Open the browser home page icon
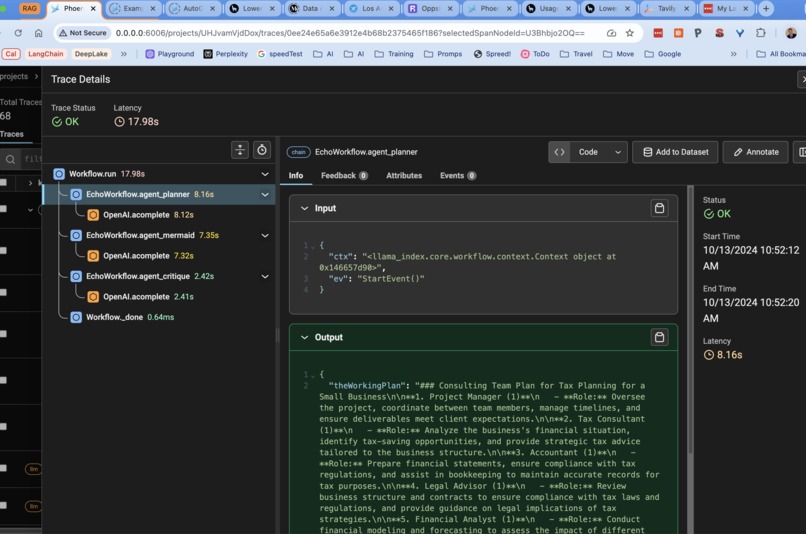The height and width of the screenshot is (534, 806). (39, 33)
